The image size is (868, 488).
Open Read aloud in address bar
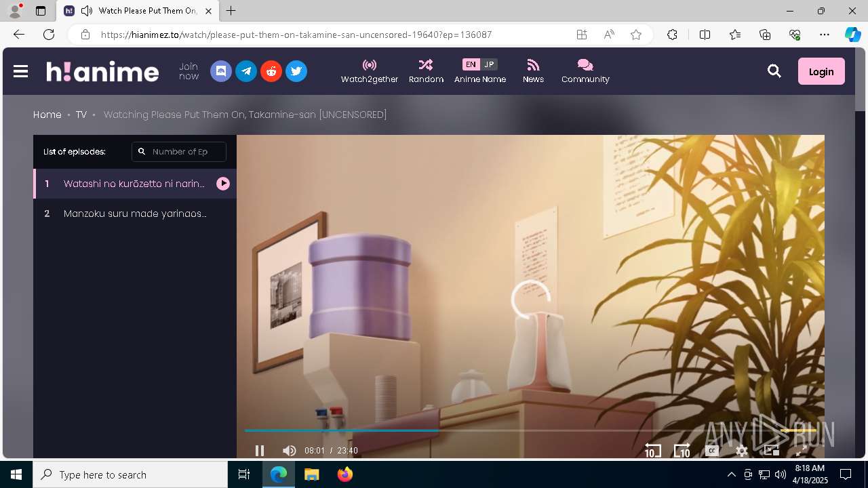609,35
